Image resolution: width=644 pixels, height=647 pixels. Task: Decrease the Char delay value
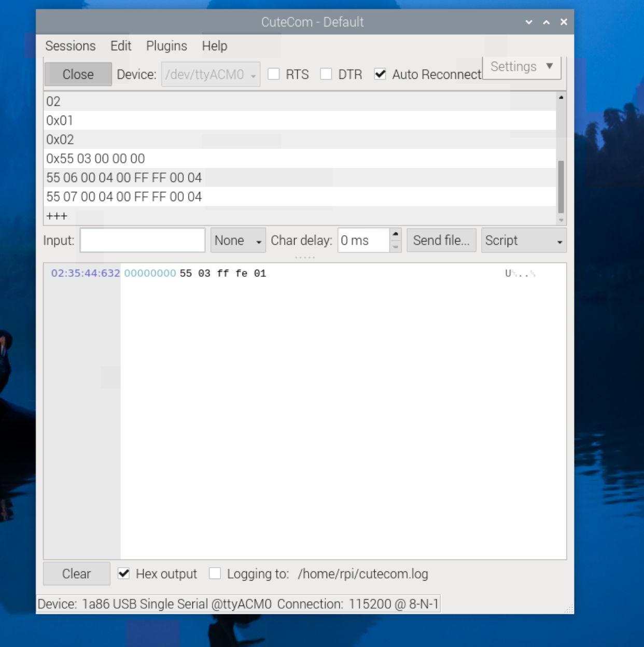(396, 247)
